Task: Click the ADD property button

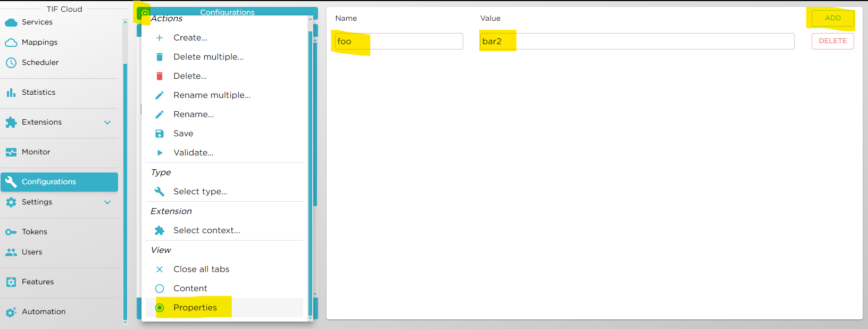Action: point(833,18)
